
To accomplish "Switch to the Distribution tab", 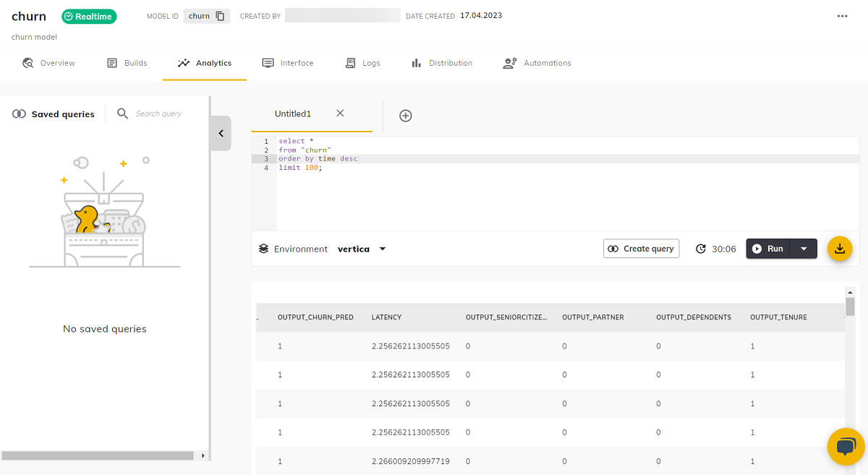I will tap(441, 63).
